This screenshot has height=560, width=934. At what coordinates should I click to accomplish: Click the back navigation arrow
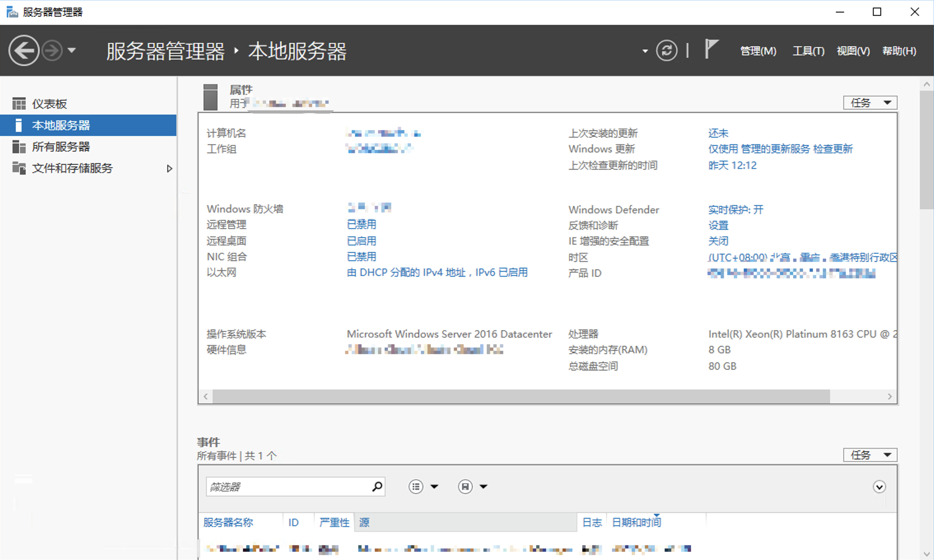coord(23,51)
